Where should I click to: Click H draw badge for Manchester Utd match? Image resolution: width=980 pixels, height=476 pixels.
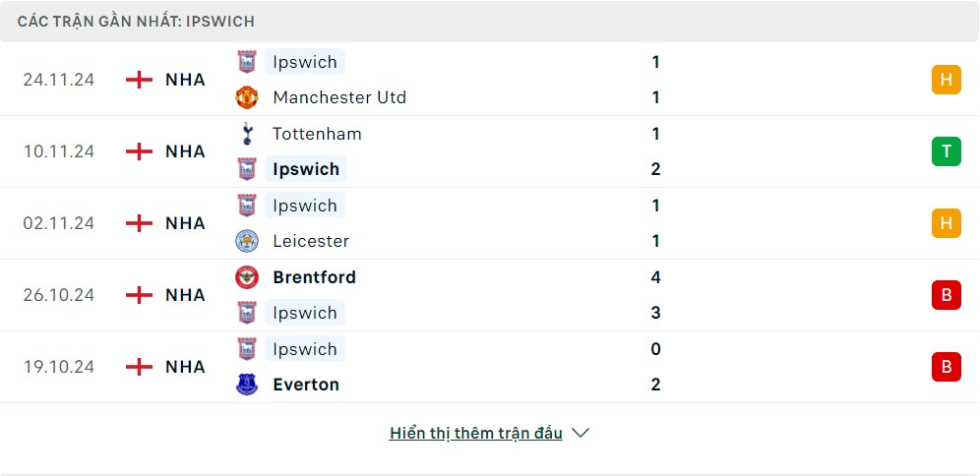946,80
